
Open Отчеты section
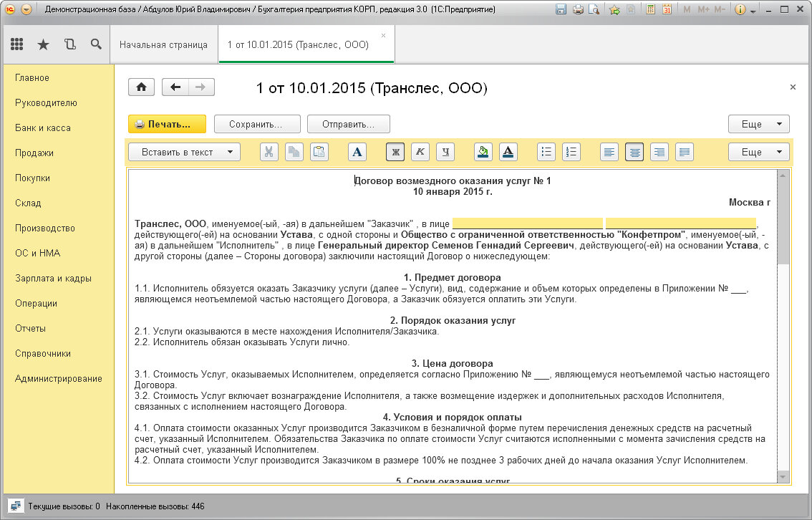(31, 328)
